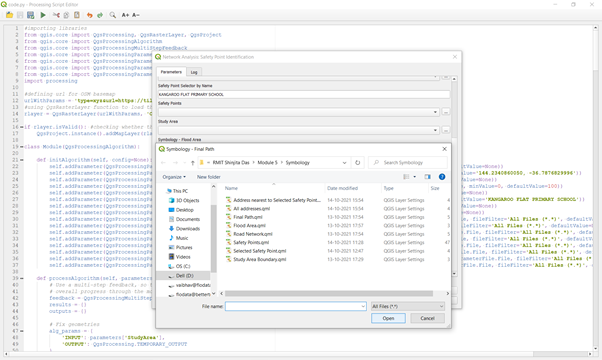The width and height of the screenshot is (602, 360).
Task: Click the Search Symbology box
Action: [x=408, y=163]
